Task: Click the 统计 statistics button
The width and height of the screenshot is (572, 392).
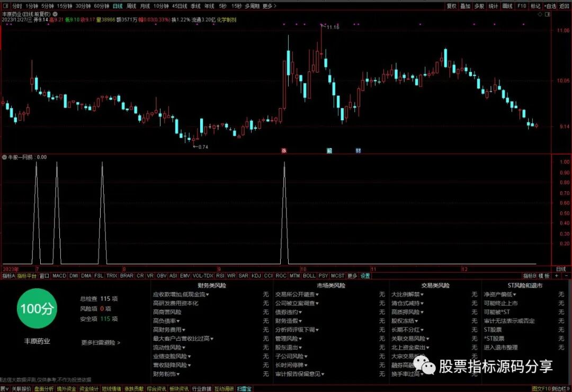Action: [493, 6]
